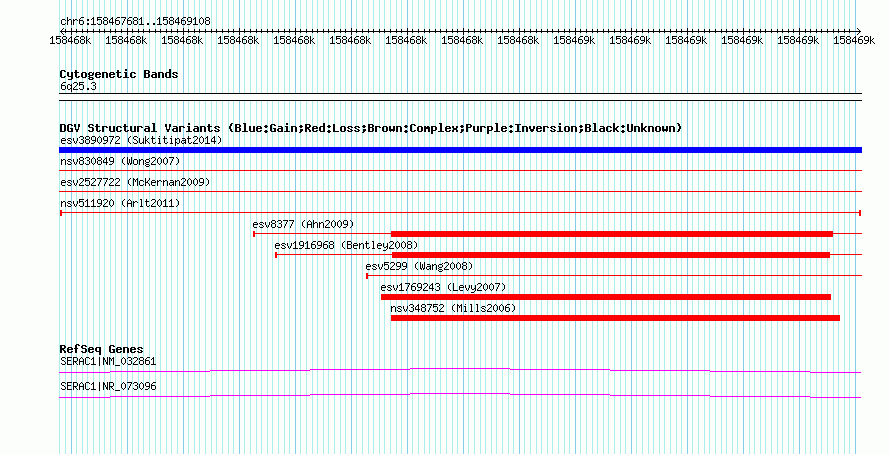The image size is (890, 454).
Task: Select the magenta line of SERAC1|NR_073096
Action: 460,395
